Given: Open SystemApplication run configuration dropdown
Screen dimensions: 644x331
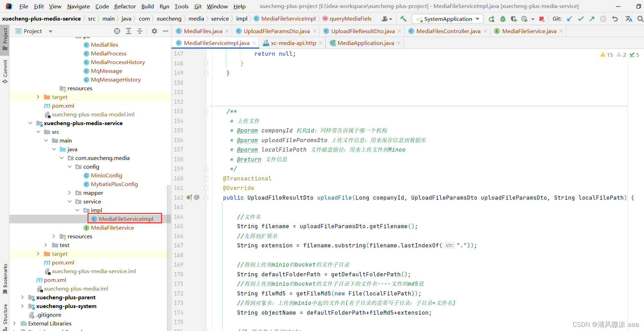Looking at the screenshot, I should 448,19.
